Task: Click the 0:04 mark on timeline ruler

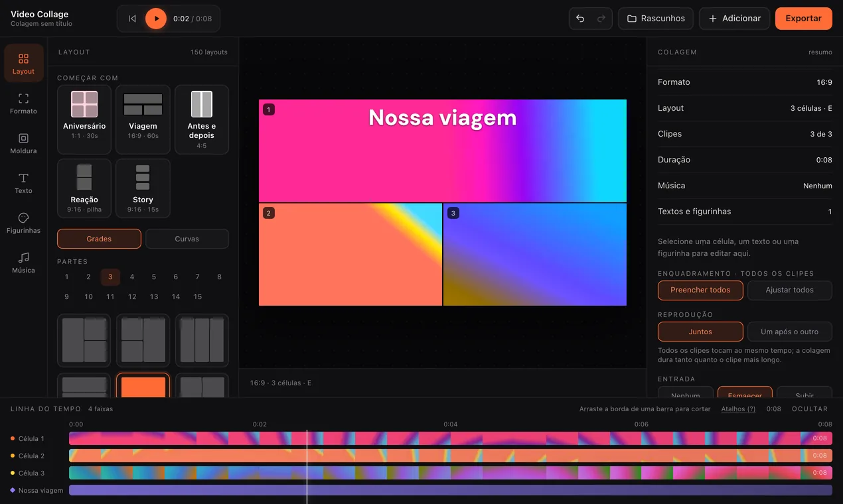Action: 451,424
